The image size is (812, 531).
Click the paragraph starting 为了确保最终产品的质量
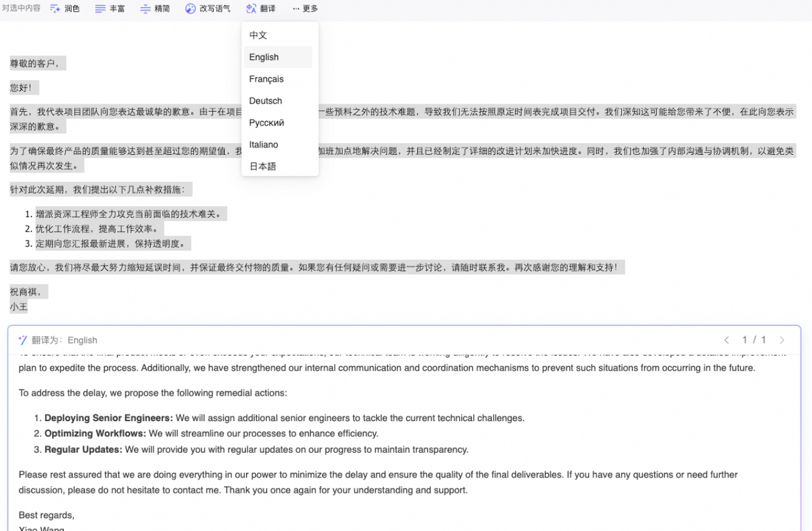[402, 158]
